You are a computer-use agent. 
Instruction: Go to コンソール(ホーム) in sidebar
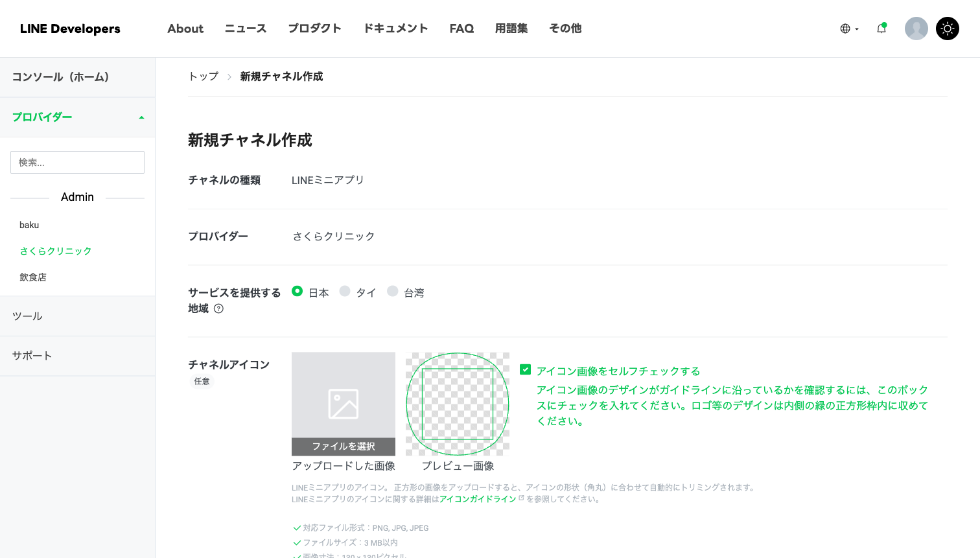click(x=77, y=77)
